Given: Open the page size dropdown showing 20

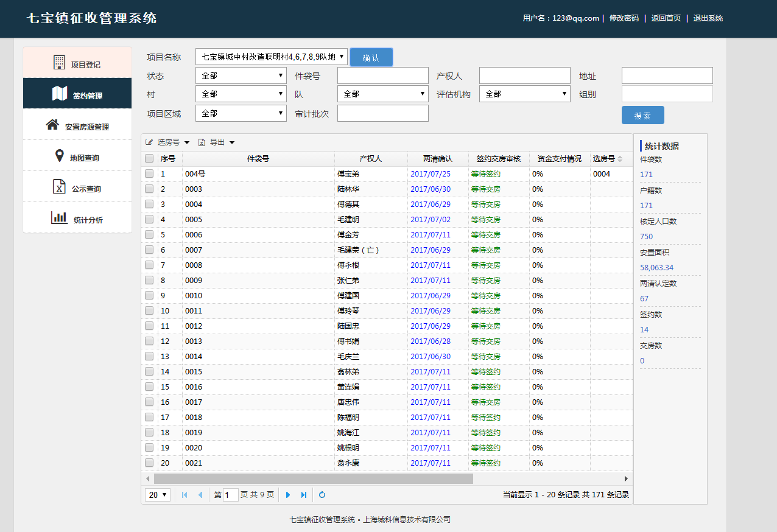Looking at the screenshot, I should [158, 495].
